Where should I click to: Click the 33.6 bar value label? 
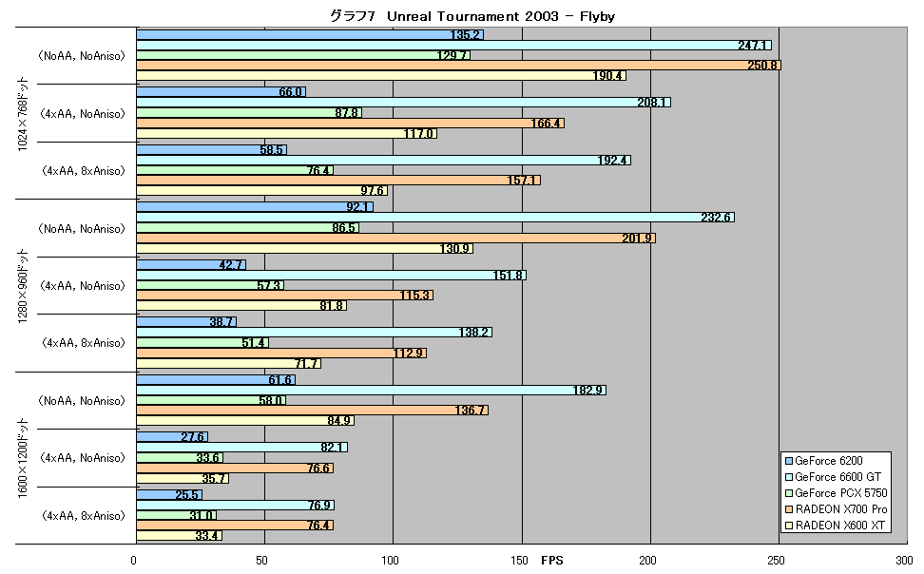[208, 458]
